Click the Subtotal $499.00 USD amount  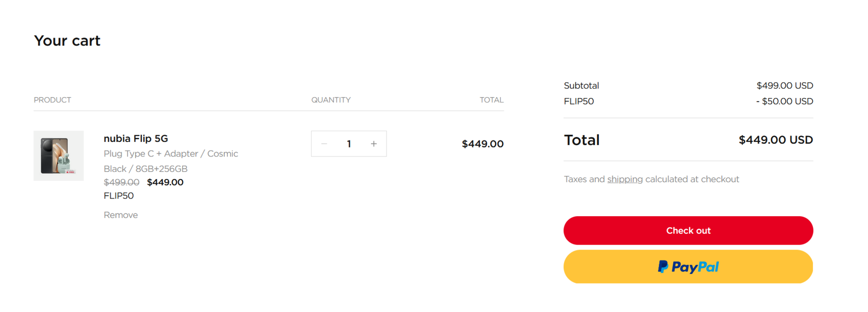[785, 85]
